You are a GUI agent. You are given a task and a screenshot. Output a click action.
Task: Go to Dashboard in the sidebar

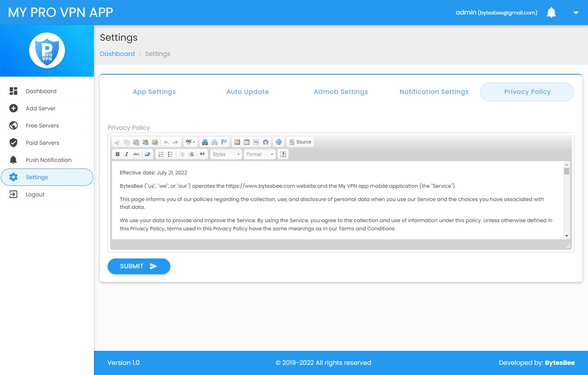[x=47, y=91]
